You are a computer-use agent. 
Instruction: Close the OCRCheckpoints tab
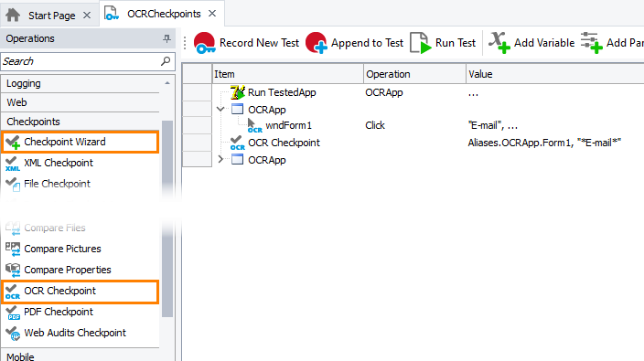pos(212,14)
